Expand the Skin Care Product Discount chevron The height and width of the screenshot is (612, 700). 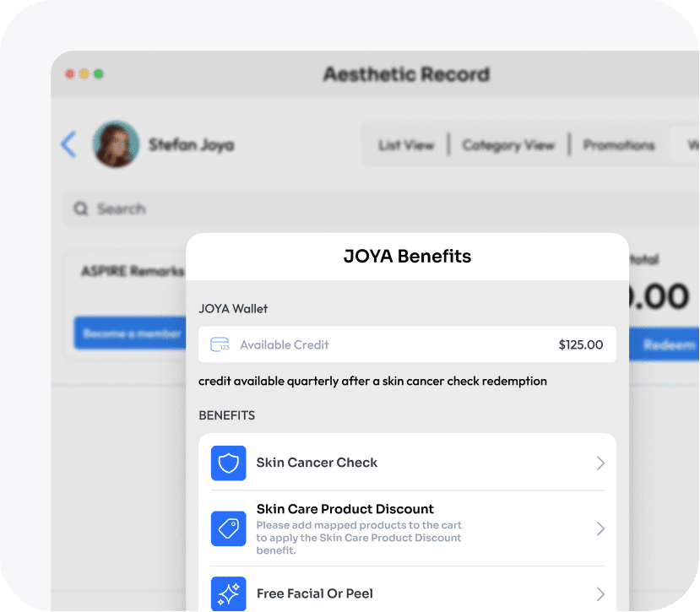click(600, 528)
